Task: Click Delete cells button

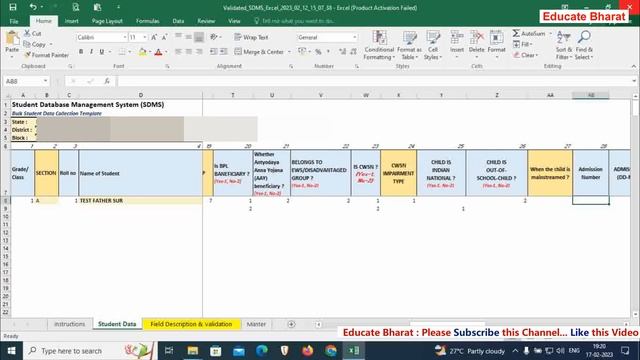Action: (476, 45)
